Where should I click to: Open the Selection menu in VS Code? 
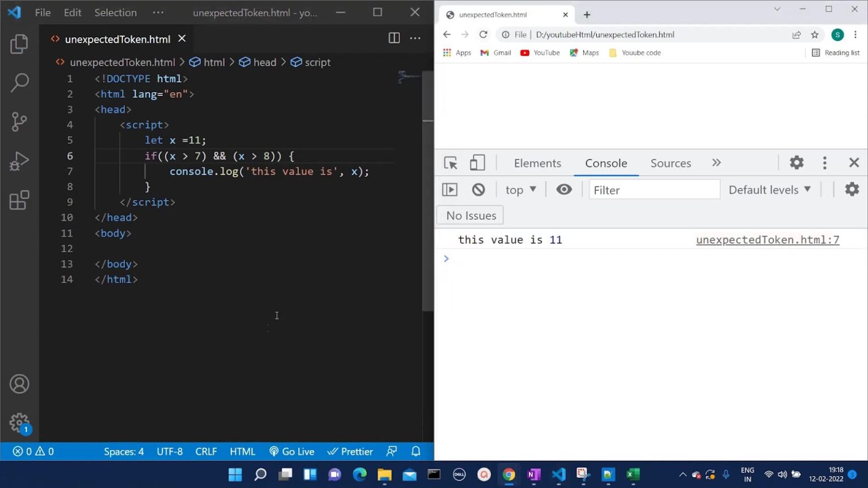[115, 12]
